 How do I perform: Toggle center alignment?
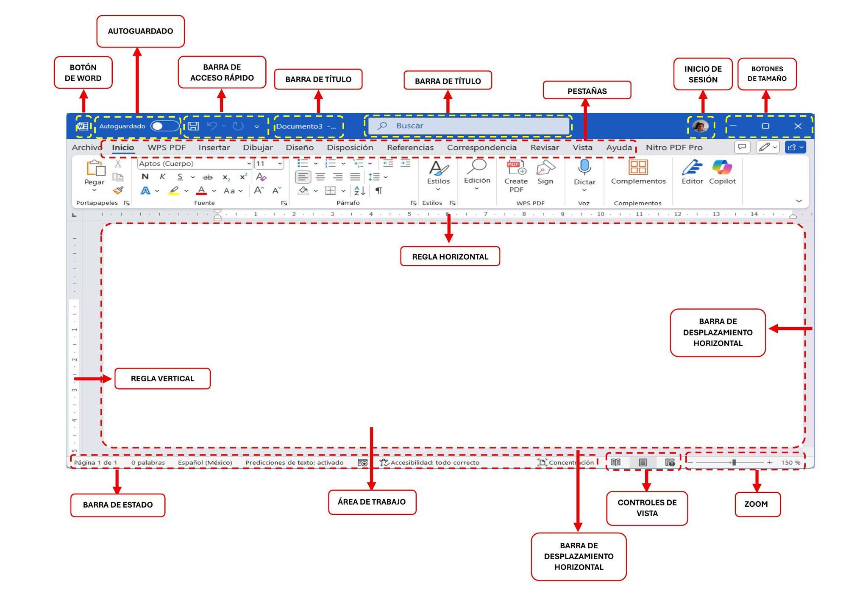[320, 177]
